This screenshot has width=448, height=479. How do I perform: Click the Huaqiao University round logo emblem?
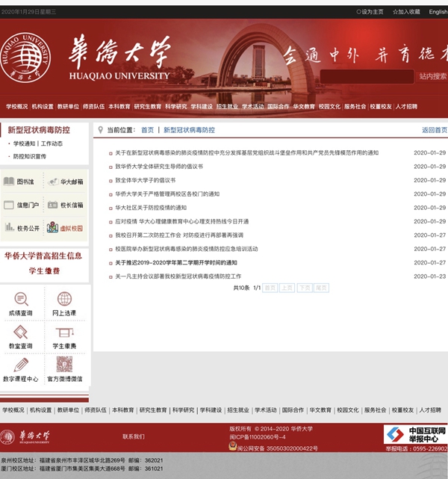click(29, 58)
